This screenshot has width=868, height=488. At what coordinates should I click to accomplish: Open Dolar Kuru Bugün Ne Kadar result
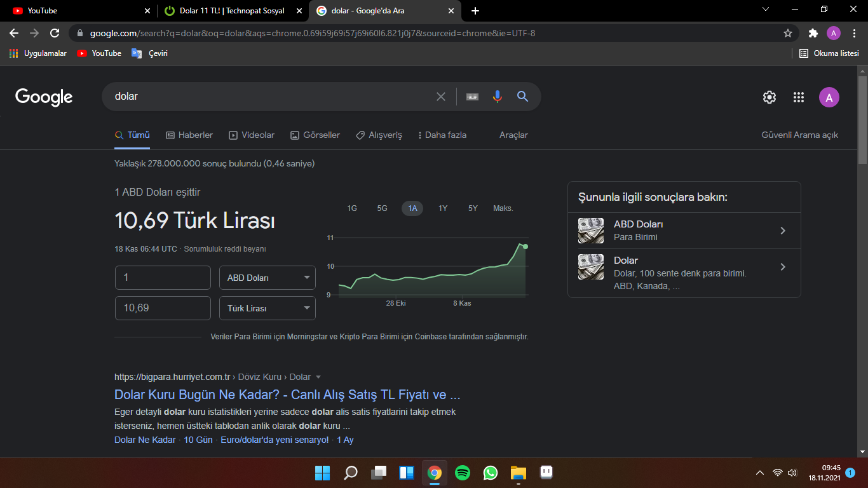click(287, 394)
